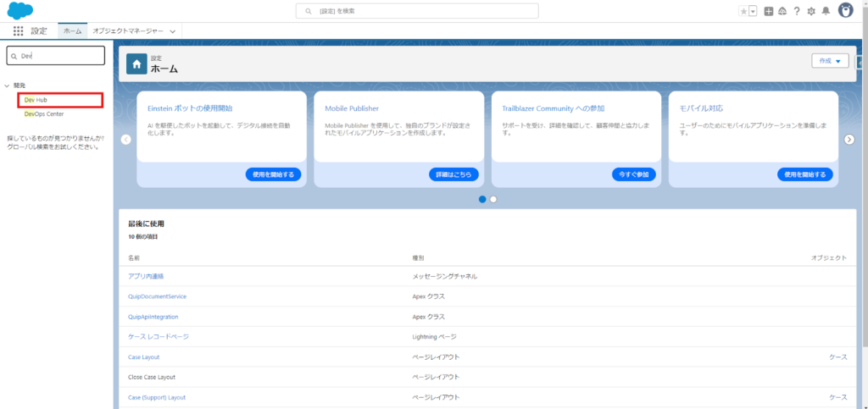The width and height of the screenshot is (868, 409).
Task: Open the setup gear icon
Action: coord(811,11)
